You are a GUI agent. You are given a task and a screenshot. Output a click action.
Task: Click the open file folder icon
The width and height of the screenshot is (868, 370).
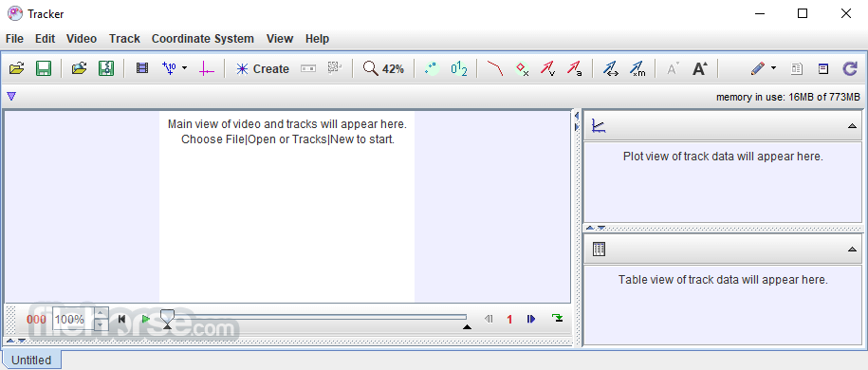(17, 68)
